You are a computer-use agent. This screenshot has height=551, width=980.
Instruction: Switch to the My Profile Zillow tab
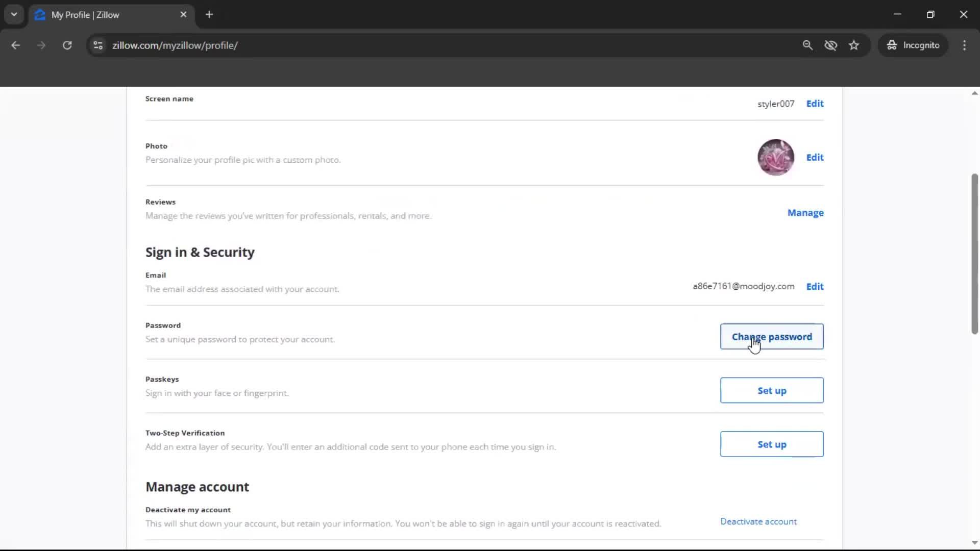click(102, 14)
